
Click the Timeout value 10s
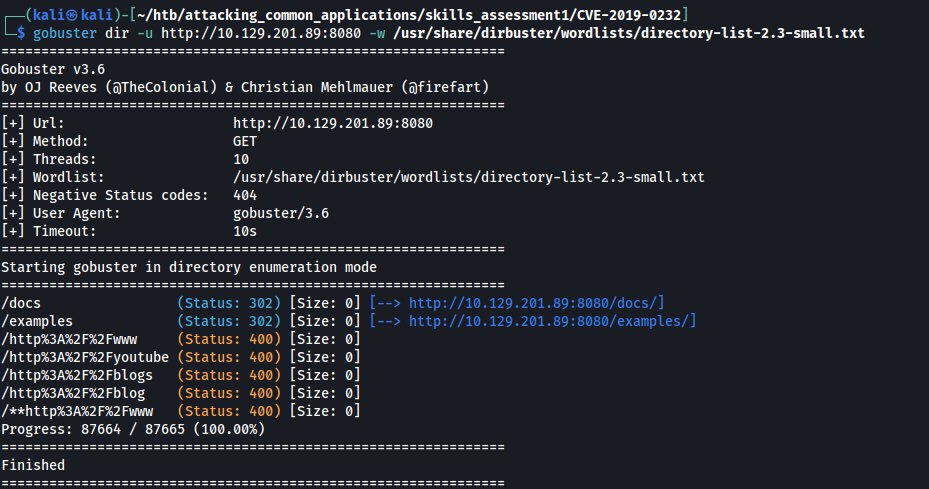click(245, 231)
